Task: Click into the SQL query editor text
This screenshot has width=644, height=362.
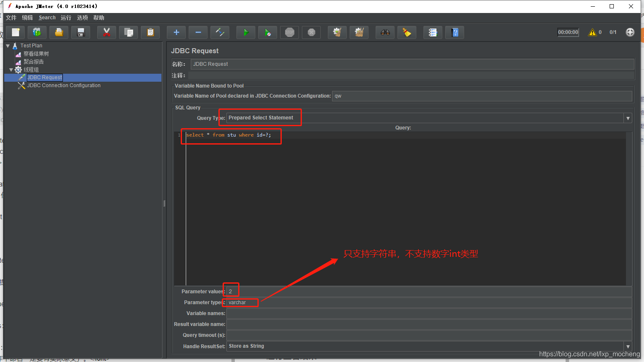Action: 229,135
